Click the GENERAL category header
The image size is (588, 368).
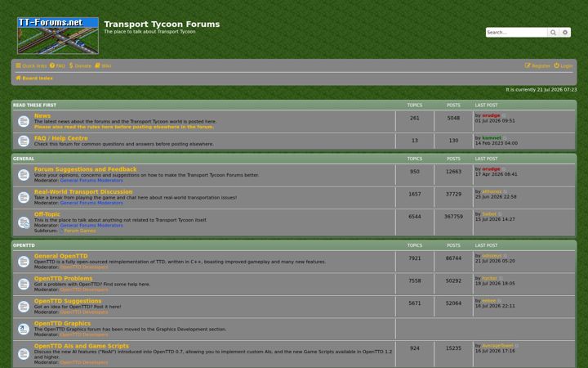click(24, 159)
